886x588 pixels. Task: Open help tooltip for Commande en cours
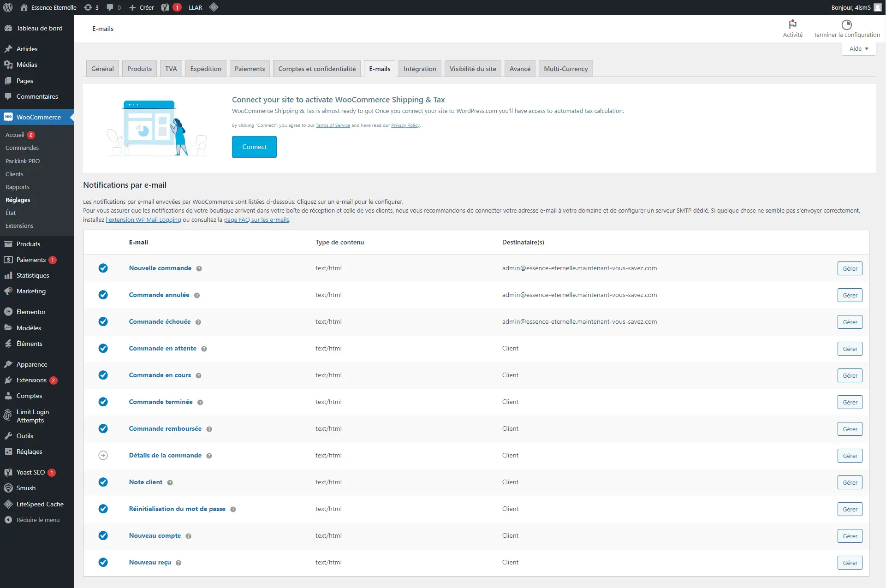[x=198, y=375]
